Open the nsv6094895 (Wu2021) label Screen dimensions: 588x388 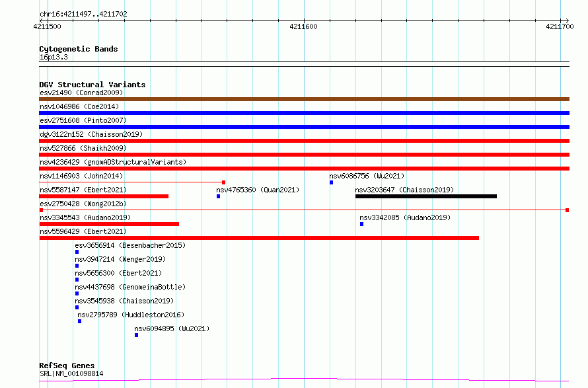pos(172,329)
